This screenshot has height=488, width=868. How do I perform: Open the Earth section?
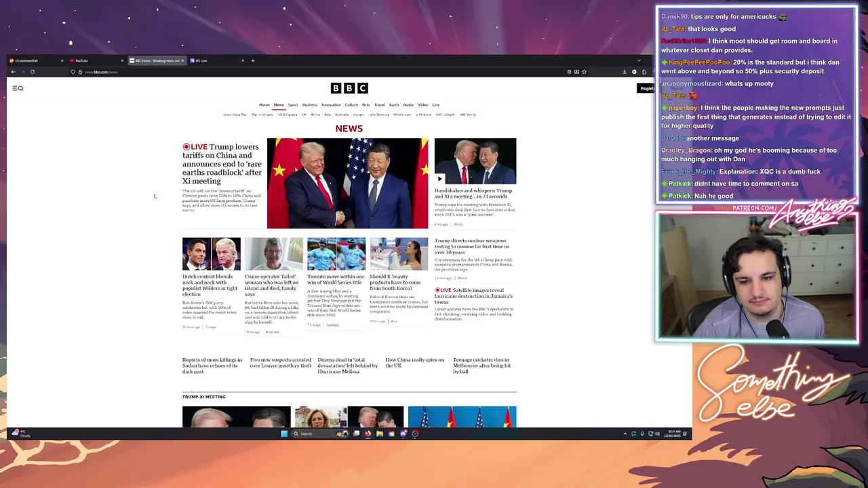[x=394, y=105]
